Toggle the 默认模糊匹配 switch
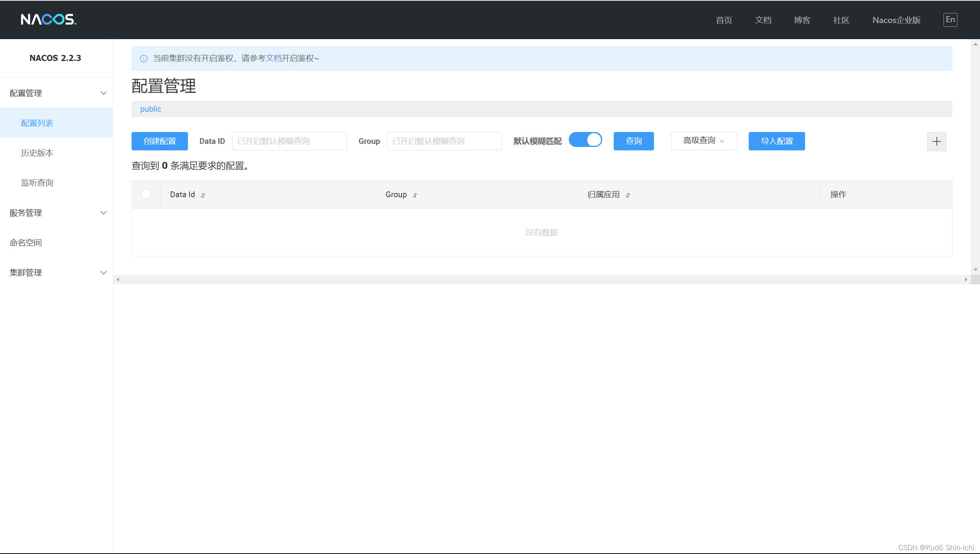Image resolution: width=980 pixels, height=554 pixels. (x=585, y=140)
